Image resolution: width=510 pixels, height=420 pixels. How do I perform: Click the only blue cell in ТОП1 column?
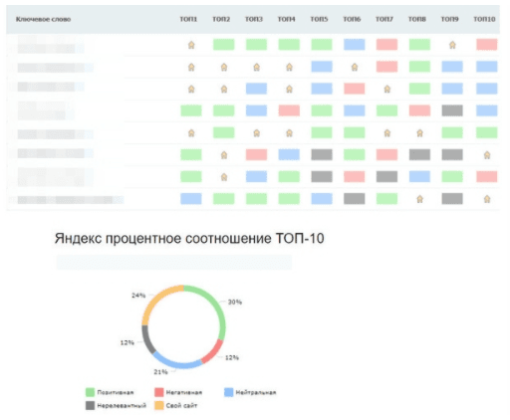[191, 199]
